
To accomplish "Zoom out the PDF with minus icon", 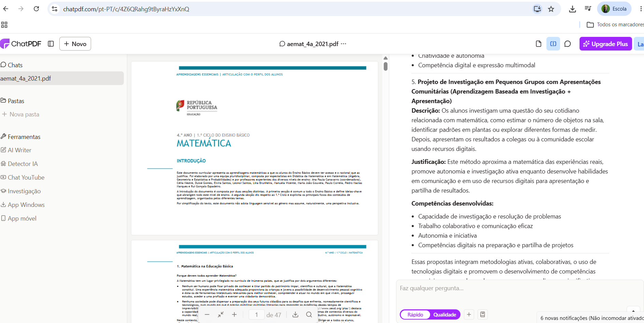I will pos(207,314).
